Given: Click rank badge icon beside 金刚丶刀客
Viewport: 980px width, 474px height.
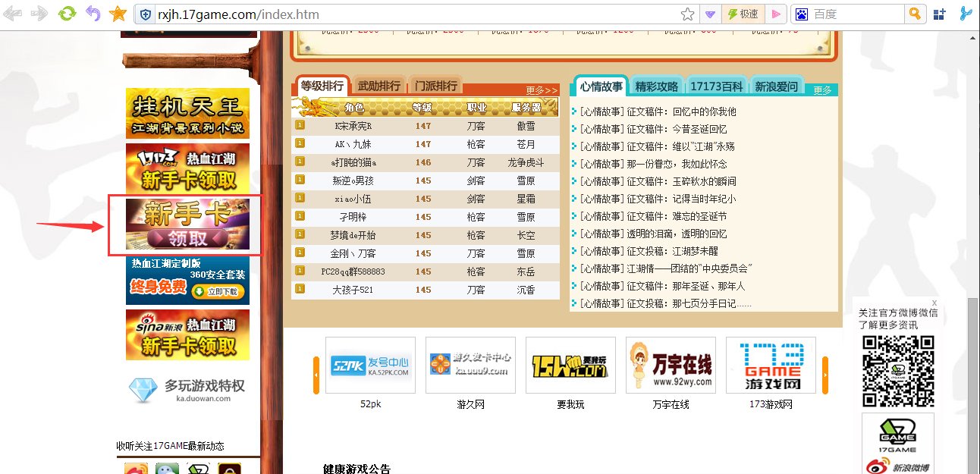Looking at the screenshot, I should (300, 252).
